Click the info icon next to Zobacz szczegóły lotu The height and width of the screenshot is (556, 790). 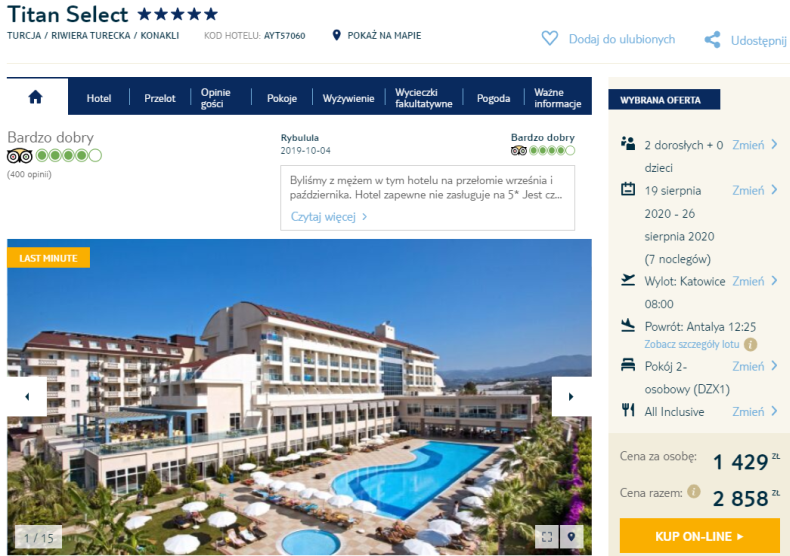click(x=750, y=344)
